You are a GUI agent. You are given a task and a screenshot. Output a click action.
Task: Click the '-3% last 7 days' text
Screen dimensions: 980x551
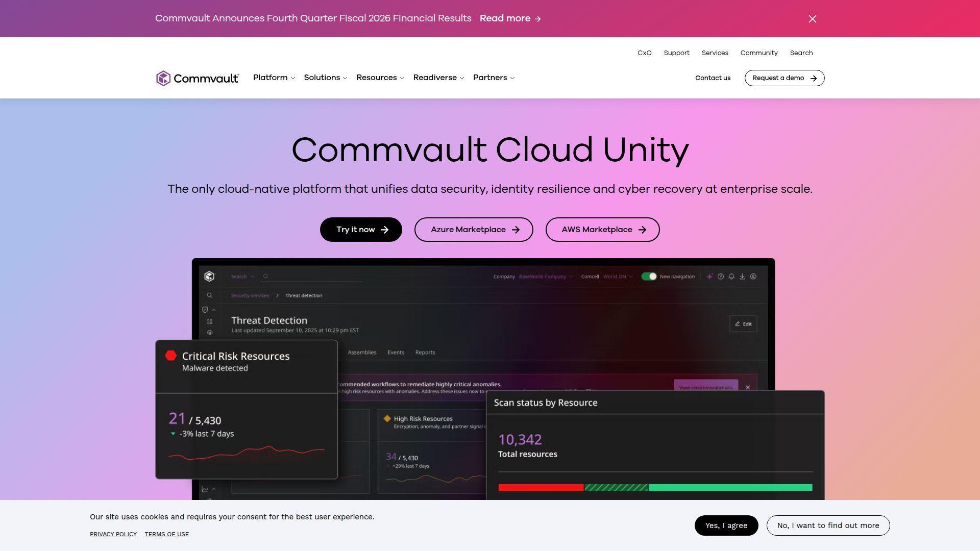click(x=207, y=434)
